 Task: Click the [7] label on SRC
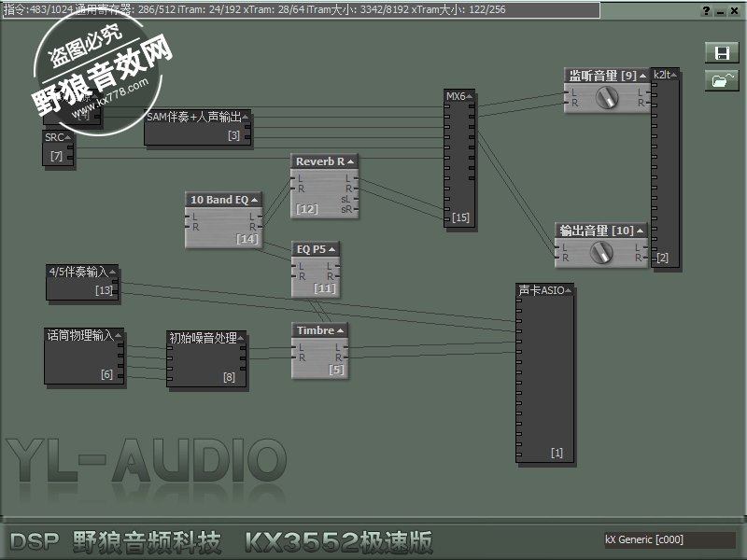(56, 156)
